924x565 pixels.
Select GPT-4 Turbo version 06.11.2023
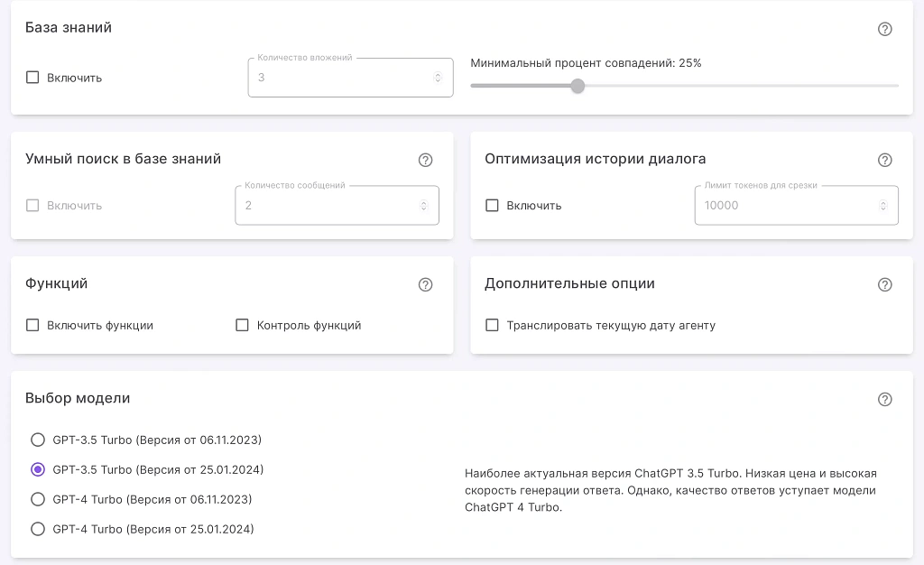click(x=38, y=499)
